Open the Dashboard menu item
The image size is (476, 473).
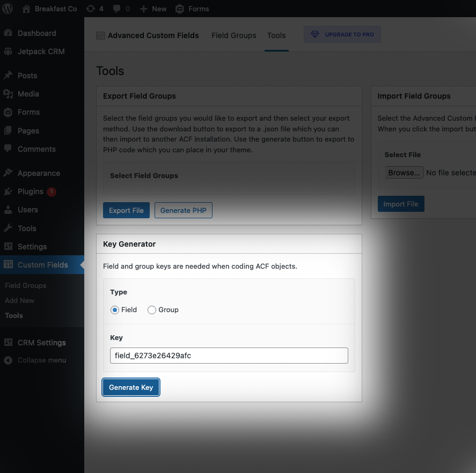[36, 33]
